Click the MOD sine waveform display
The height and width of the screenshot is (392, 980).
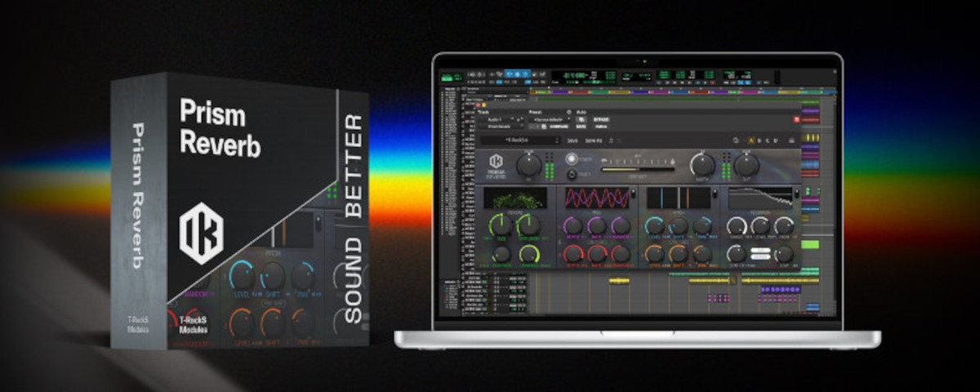point(597,198)
